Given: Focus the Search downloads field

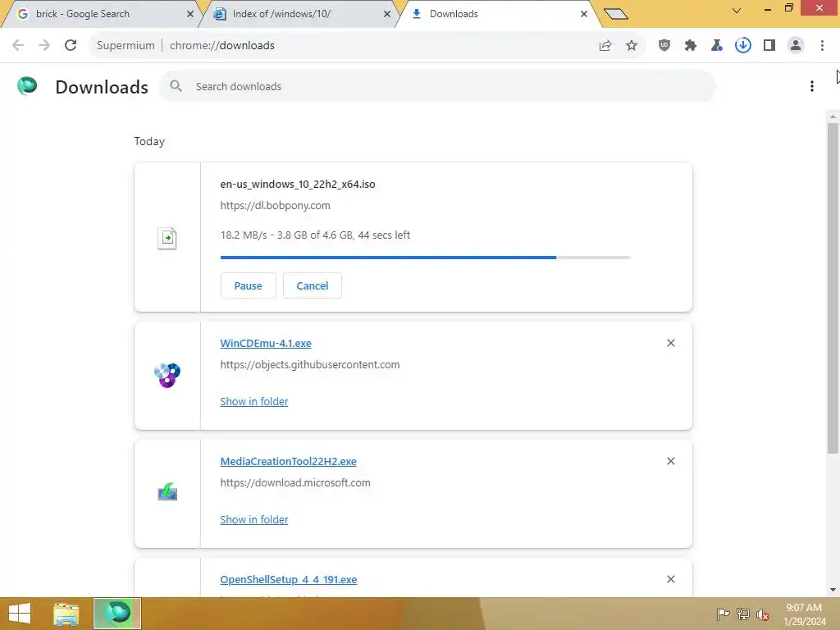Looking at the screenshot, I should point(437,86).
